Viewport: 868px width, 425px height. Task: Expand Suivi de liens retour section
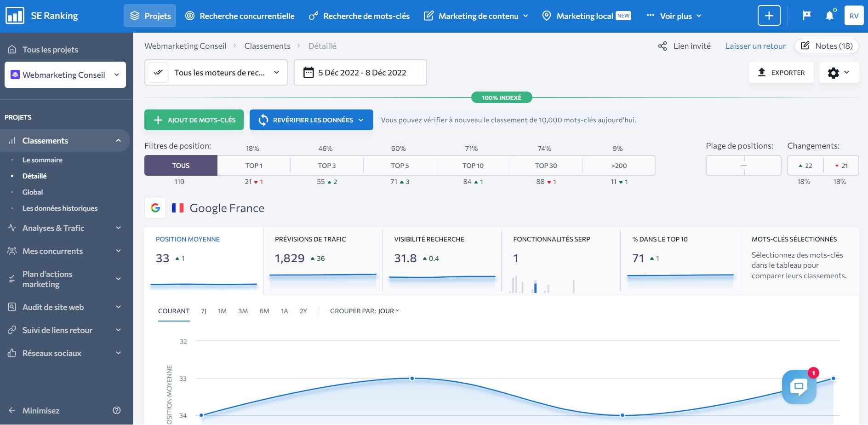118,330
